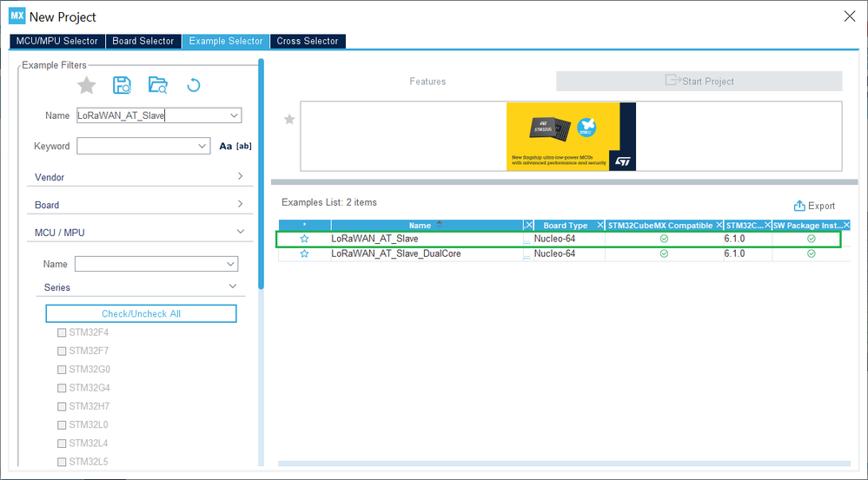
Task: Select the LoRaWAN_AT_Slave_DualCore row name
Action: click(396, 253)
